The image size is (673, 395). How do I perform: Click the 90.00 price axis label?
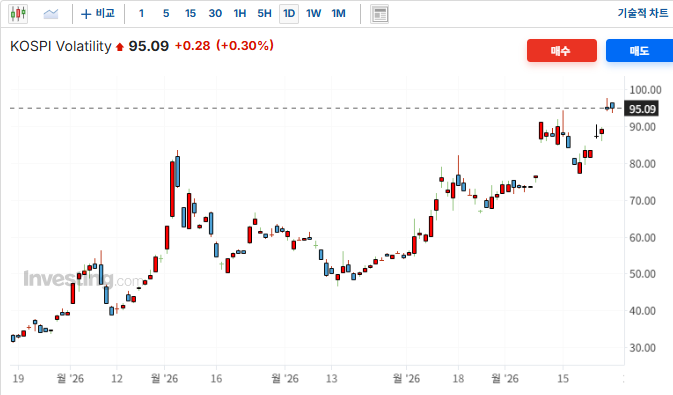tap(642, 127)
